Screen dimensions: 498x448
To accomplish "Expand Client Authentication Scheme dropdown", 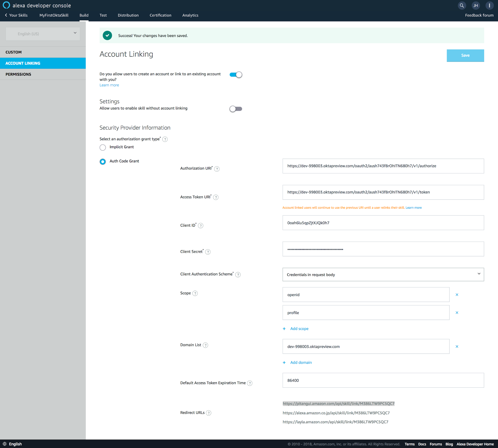I will tap(383, 275).
